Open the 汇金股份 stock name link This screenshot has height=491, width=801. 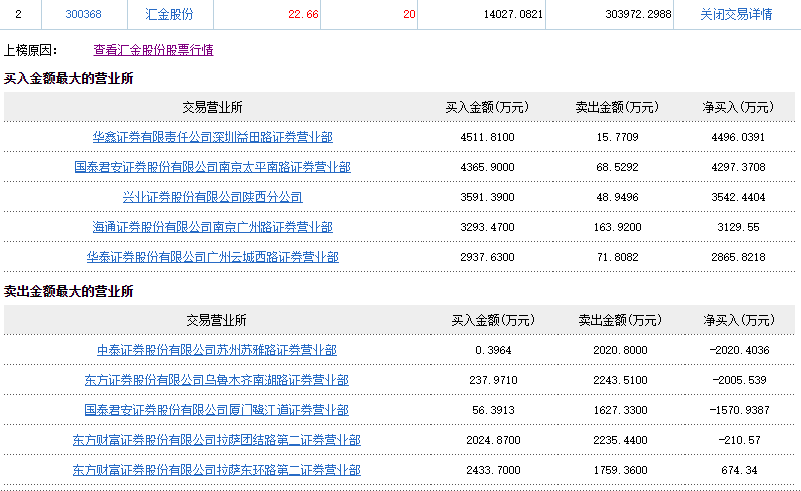coord(169,14)
